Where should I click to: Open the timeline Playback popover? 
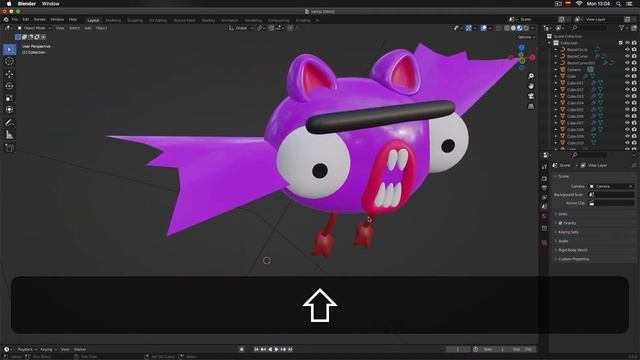[27, 349]
